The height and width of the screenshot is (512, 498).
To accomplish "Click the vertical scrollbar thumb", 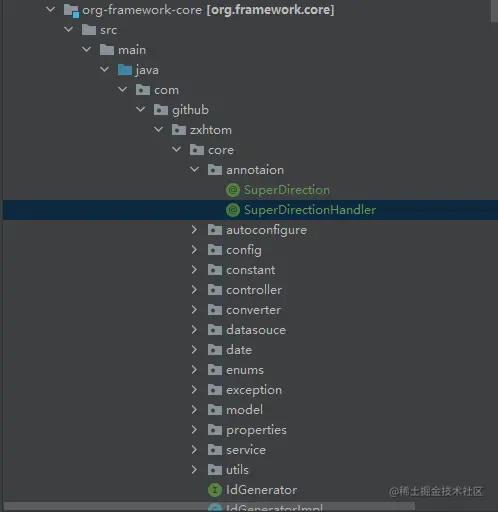I will tap(494, 11).
